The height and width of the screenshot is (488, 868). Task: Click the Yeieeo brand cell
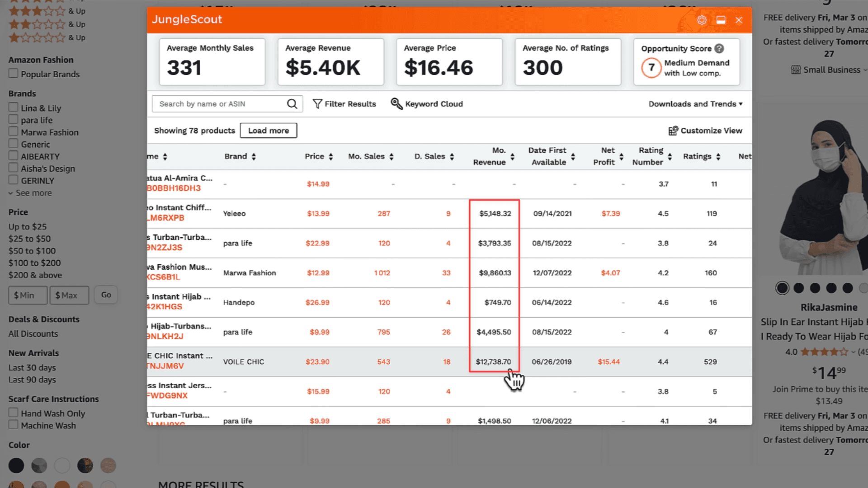tap(234, 214)
